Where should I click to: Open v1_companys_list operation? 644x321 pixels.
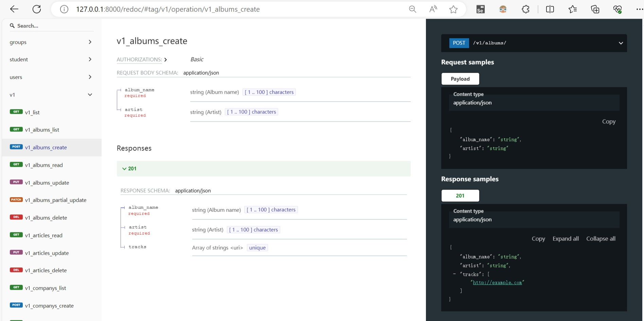[x=51, y=288]
